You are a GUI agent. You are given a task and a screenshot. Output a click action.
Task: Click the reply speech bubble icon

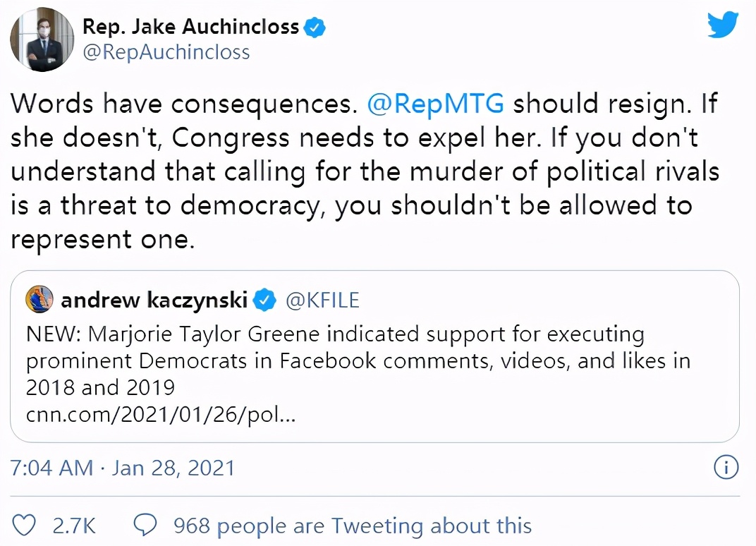click(x=145, y=526)
